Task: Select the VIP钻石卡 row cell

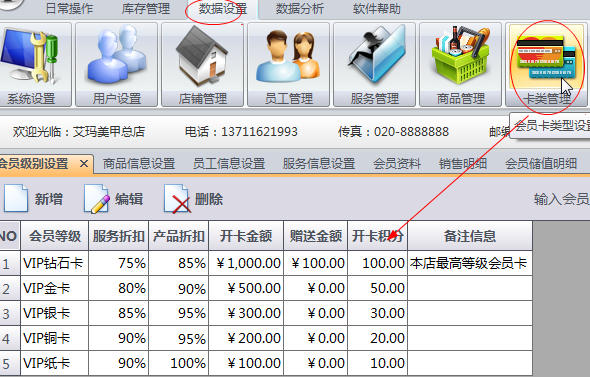Action: pos(55,263)
